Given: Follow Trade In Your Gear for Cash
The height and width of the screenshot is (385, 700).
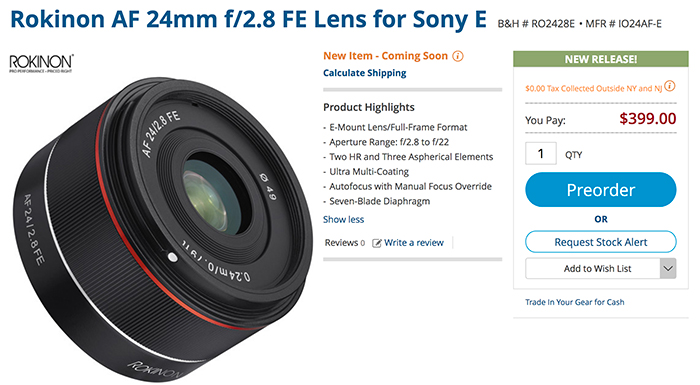Looking at the screenshot, I should pos(575,302).
